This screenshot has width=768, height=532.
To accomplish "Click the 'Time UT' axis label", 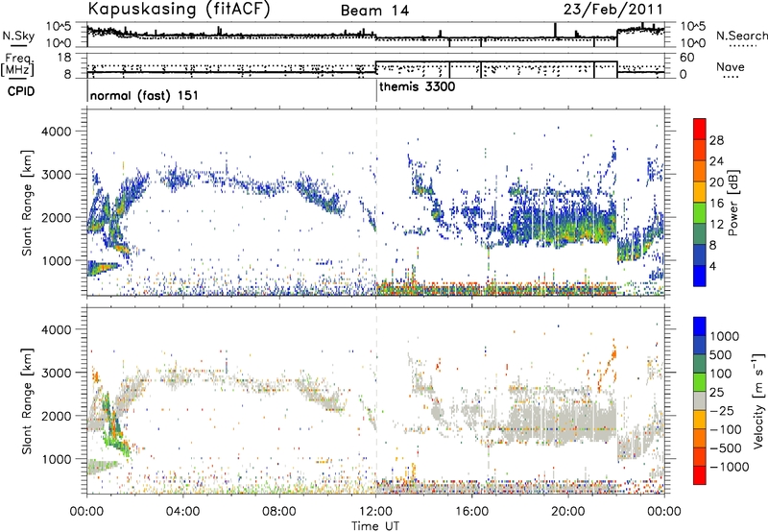I will click(x=375, y=526).
